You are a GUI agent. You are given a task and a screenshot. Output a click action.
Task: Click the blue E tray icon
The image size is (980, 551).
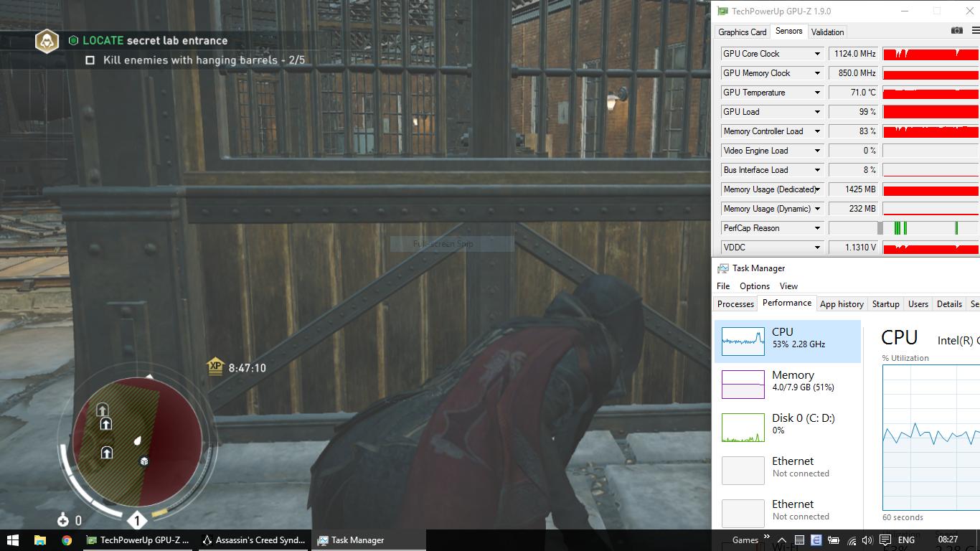coord(816,540)
